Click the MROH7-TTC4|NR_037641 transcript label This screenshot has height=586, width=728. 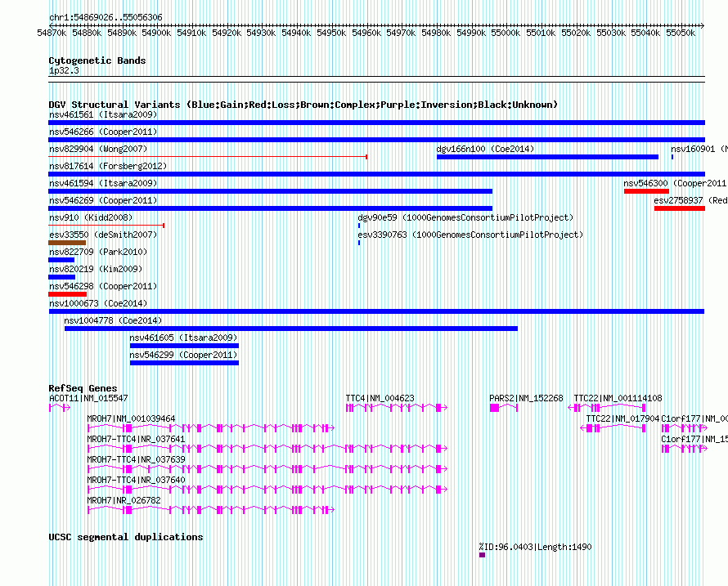136,439
